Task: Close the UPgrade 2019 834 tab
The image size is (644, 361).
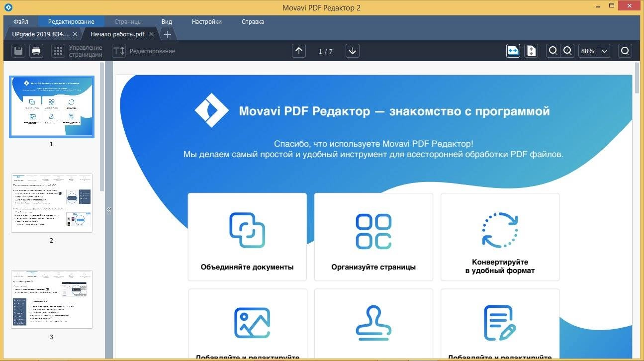Action: coord(75,34)
